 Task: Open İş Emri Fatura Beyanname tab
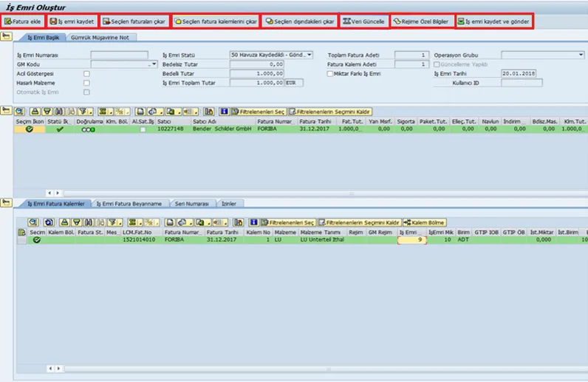click(x=129, y=203)
